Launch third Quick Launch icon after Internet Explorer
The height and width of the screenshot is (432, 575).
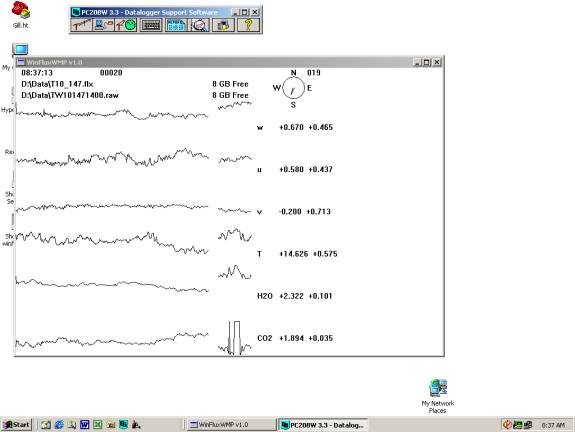click(72, 425)
